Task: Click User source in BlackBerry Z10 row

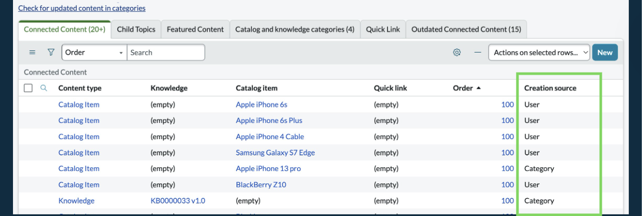Action: 532,185
